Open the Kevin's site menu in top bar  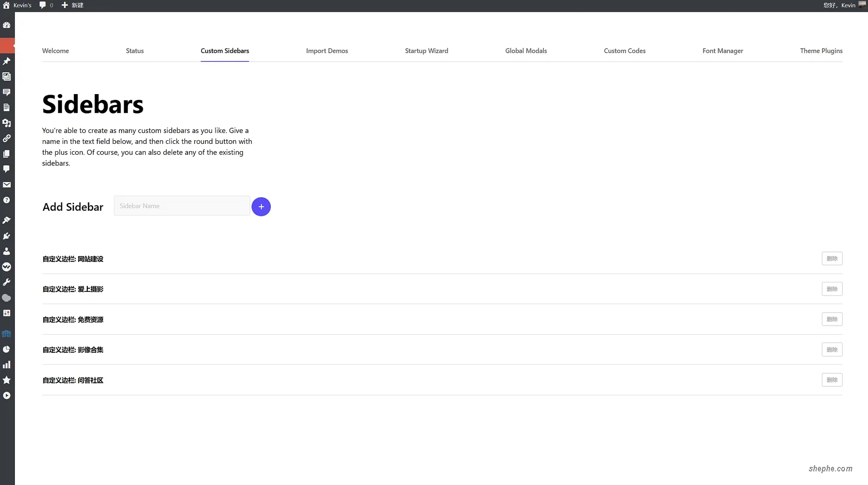point(19,5)
